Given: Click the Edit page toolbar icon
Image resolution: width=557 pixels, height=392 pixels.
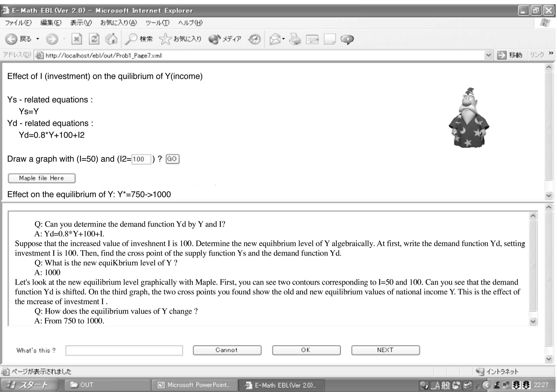Looking at the screenshot, I should coord(313,39).
